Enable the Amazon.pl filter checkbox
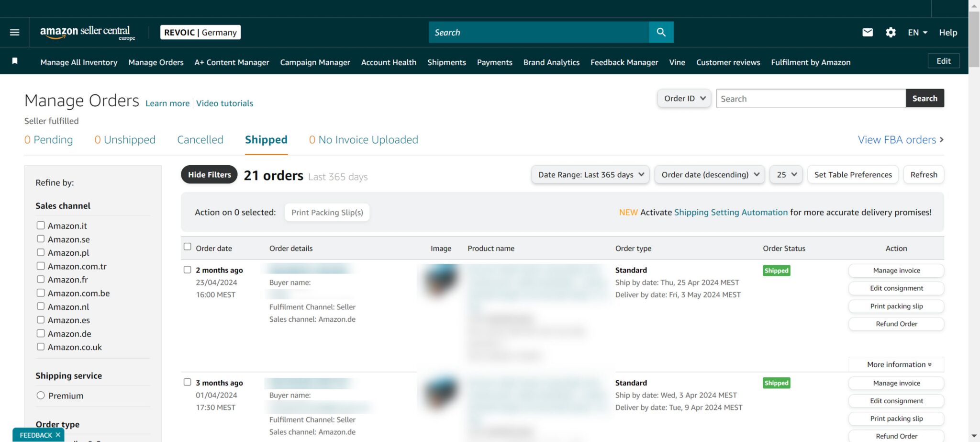This screenshot has height=442, width=980. [x=41, y=252]
